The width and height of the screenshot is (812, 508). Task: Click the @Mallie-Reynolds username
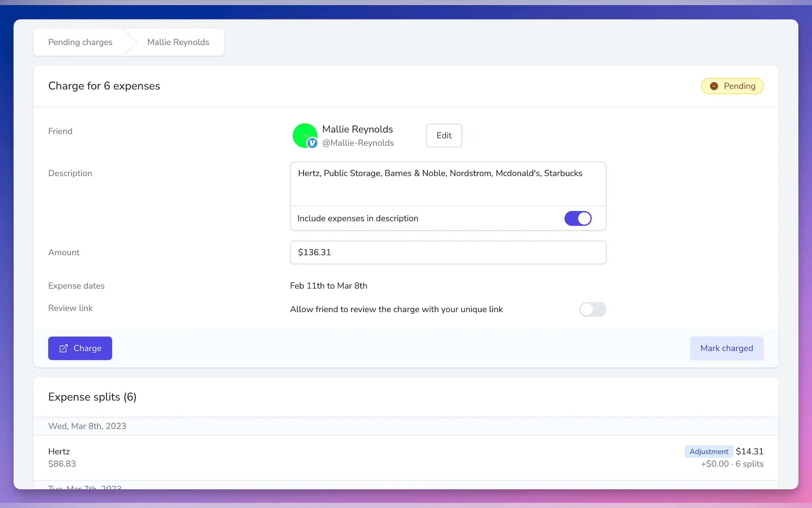(357, 143)
